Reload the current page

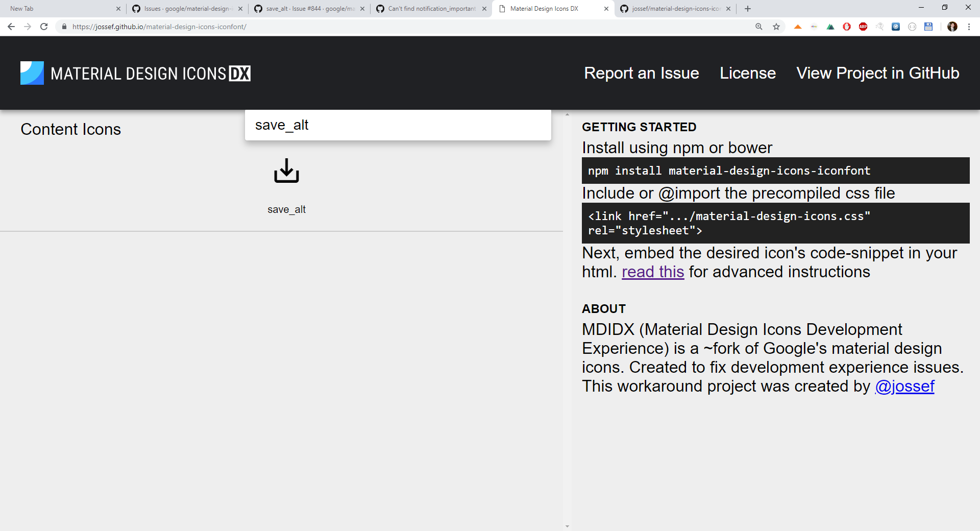(x=44, y=27)
